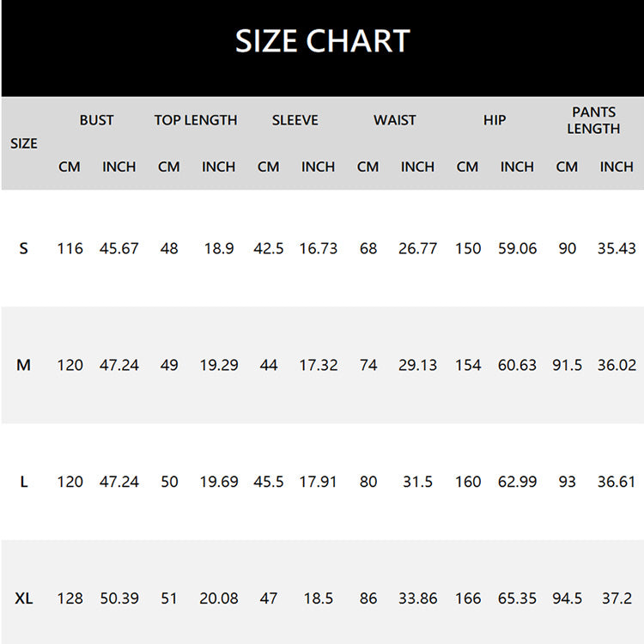Click the SIZE header label
Viewport: 644px width, 644px height.
tap(24, 143)
